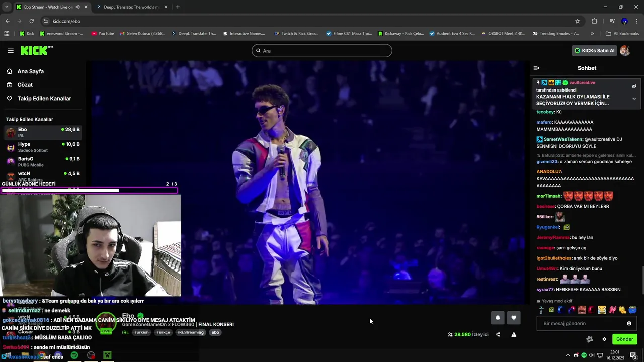Open Gelen Kutusu Gmail bookmark

(142, 34)
